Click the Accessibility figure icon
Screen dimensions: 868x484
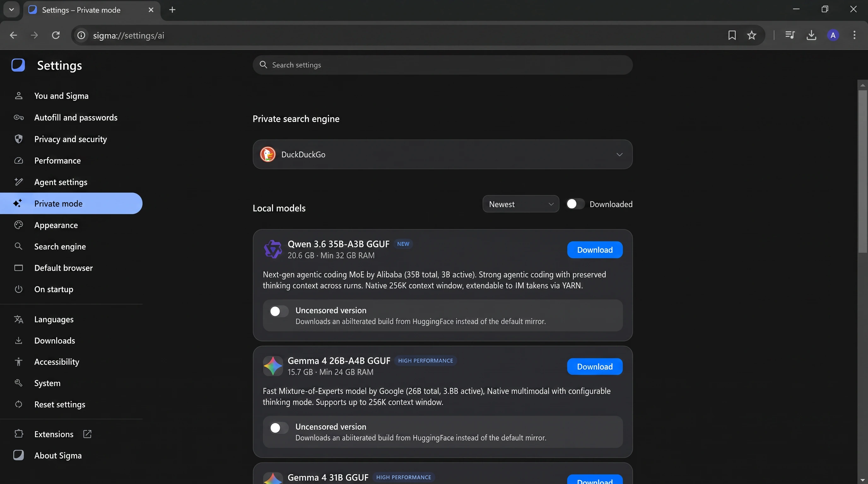click(19, 362)
